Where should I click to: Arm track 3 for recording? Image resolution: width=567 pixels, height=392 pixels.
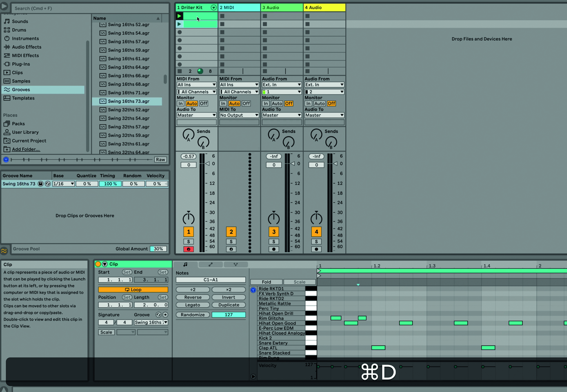(274, 249)
